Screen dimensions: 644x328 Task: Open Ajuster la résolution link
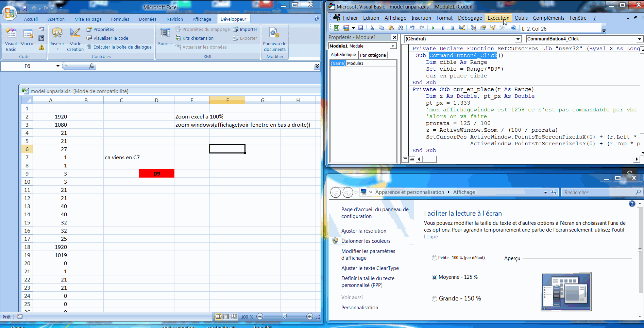[363, 231]
